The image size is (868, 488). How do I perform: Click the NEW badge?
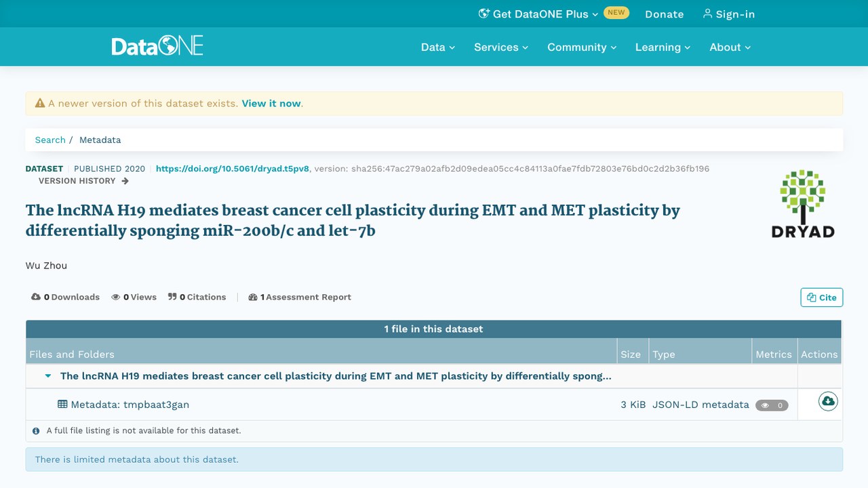[x=616, y=13]
